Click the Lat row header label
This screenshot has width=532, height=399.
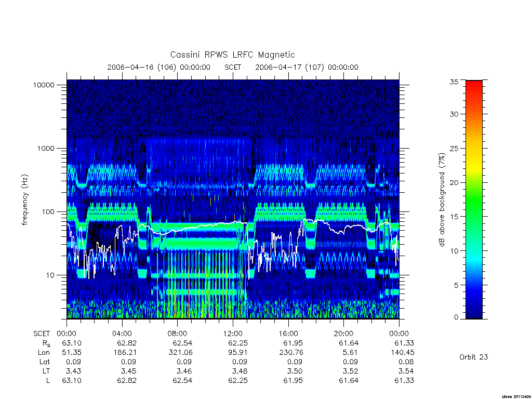[x=45, y=362]
